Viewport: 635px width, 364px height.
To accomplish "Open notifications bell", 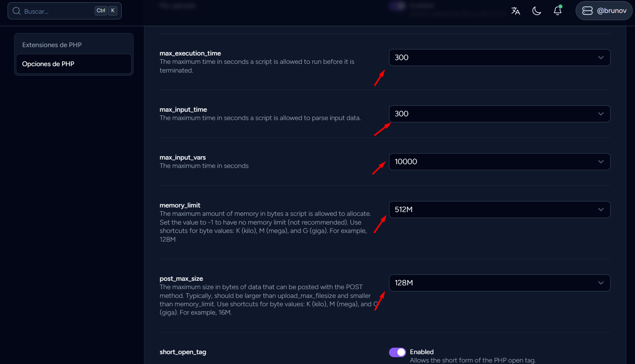I will (x=557, y=11).
